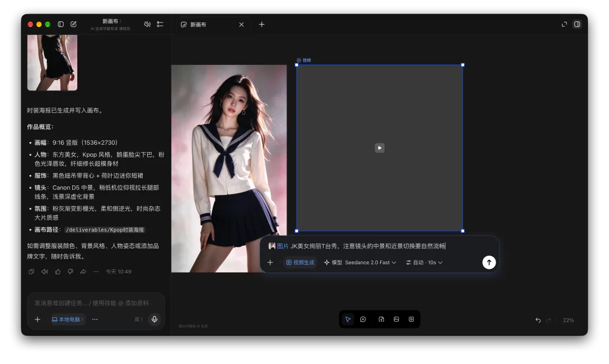Read message aloud with speaker icon
The image size is (609, 364).
pos(45,272)
